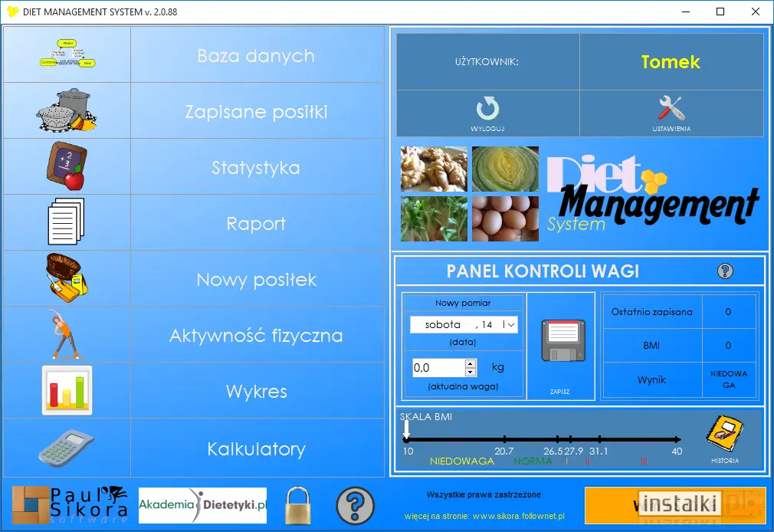Click the walnuts food thumbnail

(x=434, y=169)
